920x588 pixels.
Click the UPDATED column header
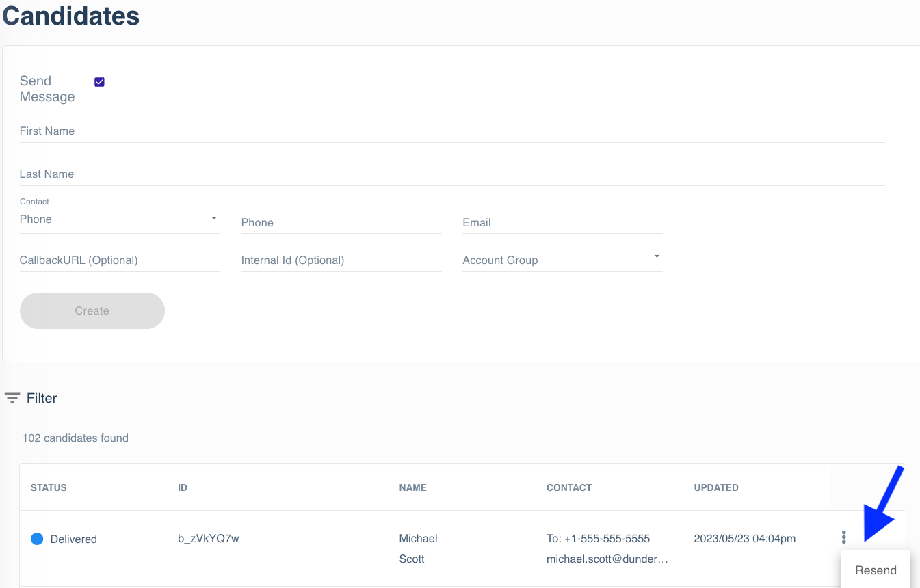pos(715,487)
